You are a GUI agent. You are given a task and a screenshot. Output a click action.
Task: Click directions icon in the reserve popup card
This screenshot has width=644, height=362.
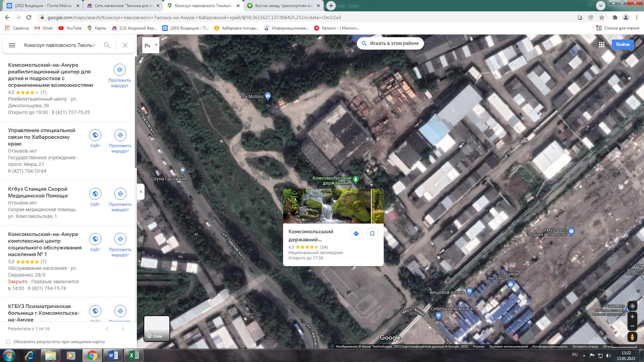(x=356, y=234)
